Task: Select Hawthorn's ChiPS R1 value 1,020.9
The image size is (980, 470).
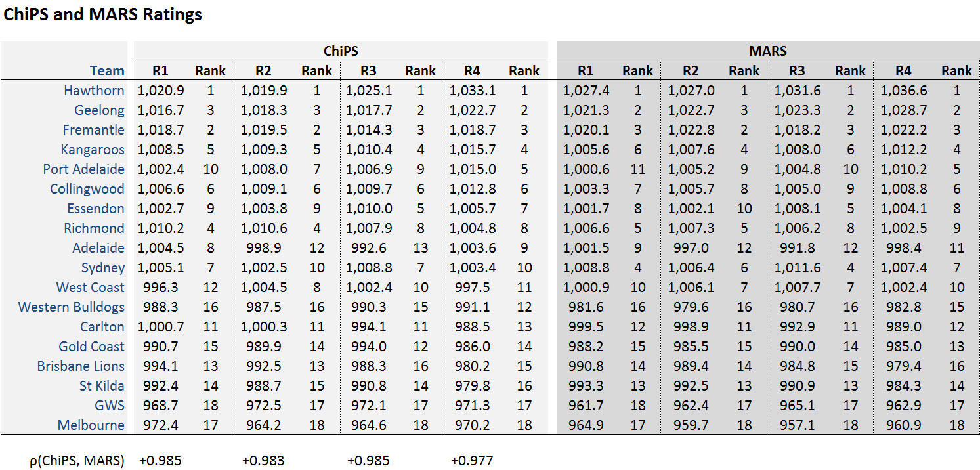Action: pyautogui.click(x=161, y=91)
